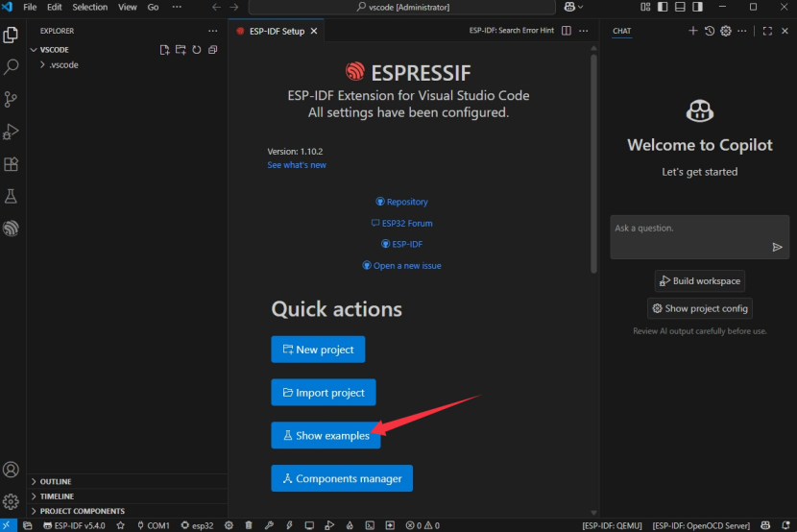Open ESP-IDF terminal from status bar
The image size is (797, 532).
[x=370, y=525]
